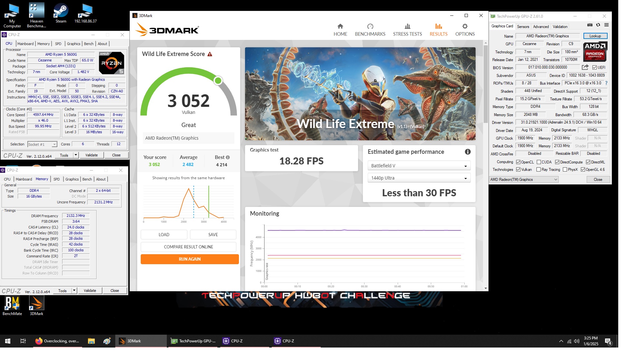
Task: Expand the Battlefield V game dropdown
Action: tap(419, 166)
